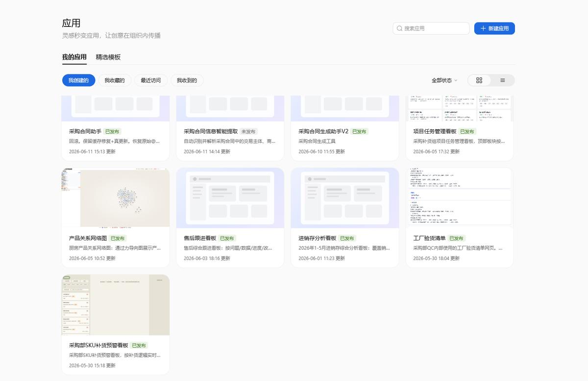
Task: Click the 已发布 badge on 采购合同生成助手V2
Action: point(360,131)
